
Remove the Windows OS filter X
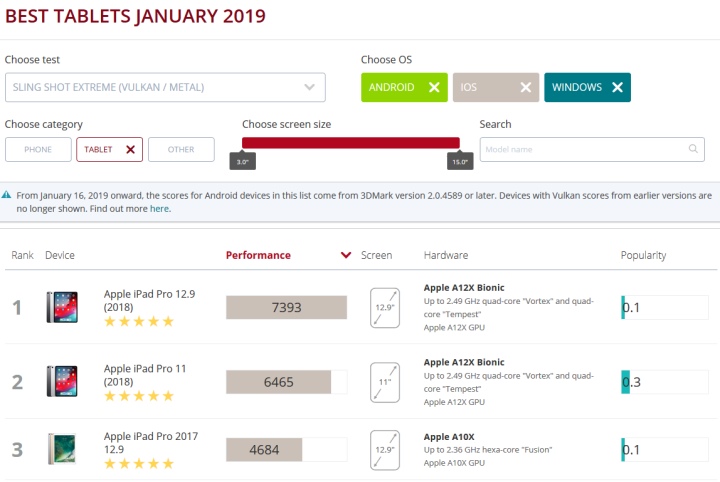coord(617,88)
